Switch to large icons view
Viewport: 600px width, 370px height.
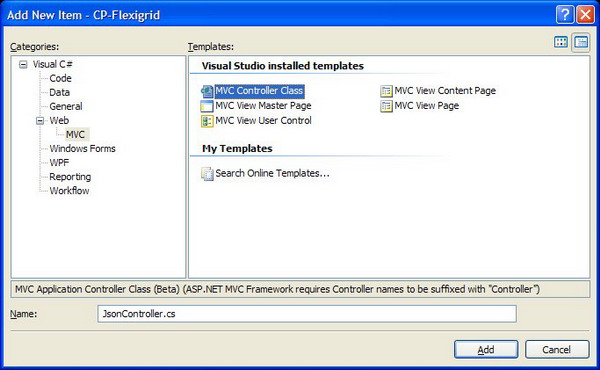click(561, 42)
